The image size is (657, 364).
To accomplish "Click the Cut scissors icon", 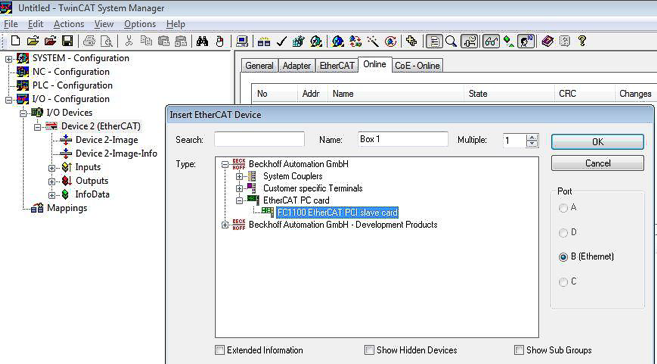I will 129,41.
